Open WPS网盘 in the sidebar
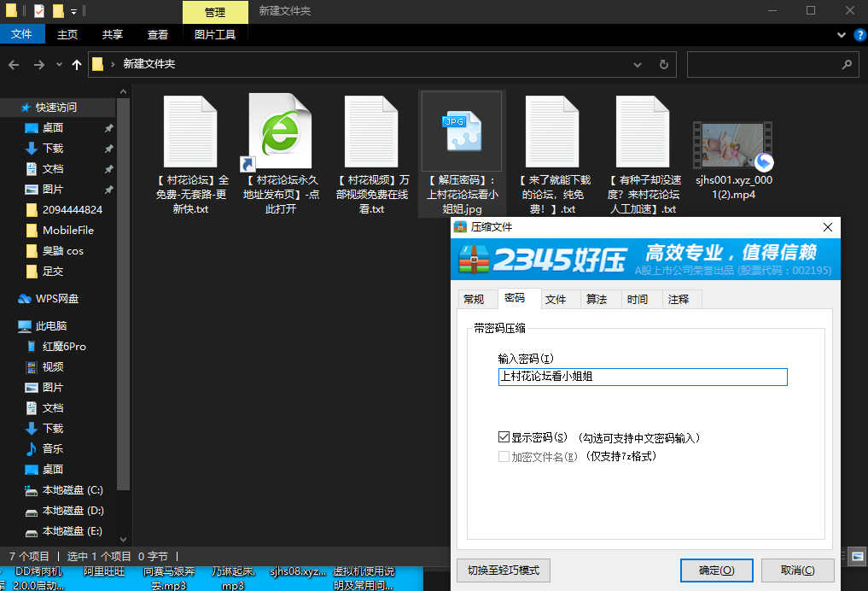The height and width of the screenshot is (591, 868). point(56,299)
